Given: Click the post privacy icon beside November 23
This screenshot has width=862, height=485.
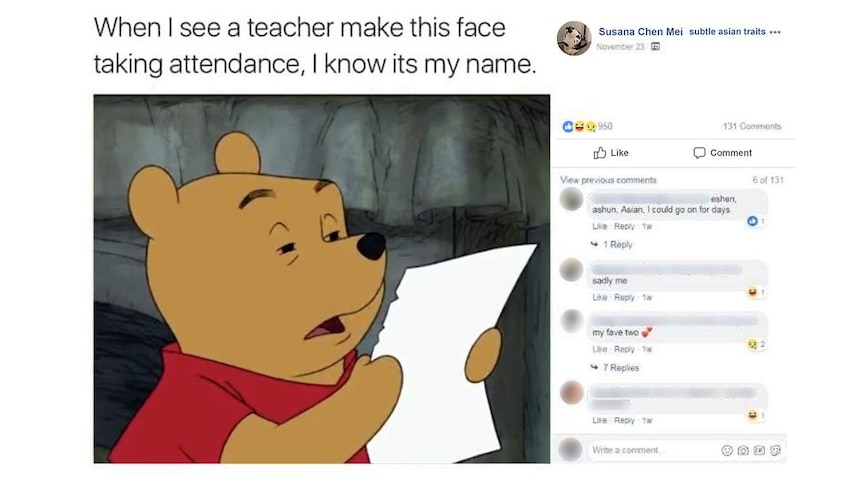Looking at the screenshot, I should [x=655, y=47].
